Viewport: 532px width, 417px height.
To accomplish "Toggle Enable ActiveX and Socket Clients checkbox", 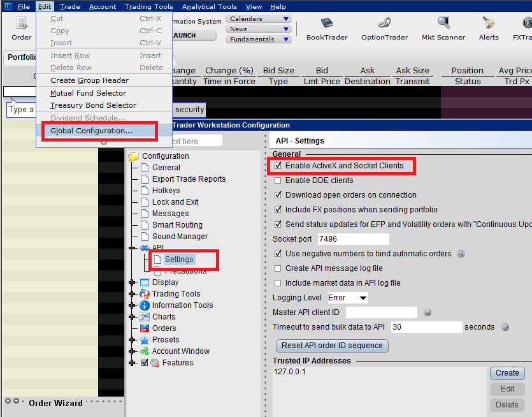I will coord(278,166).
